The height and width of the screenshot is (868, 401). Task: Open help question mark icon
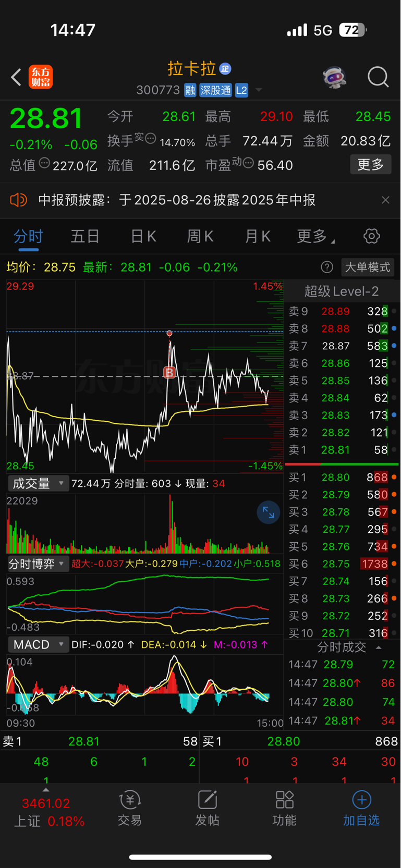[x=327, y=267]
